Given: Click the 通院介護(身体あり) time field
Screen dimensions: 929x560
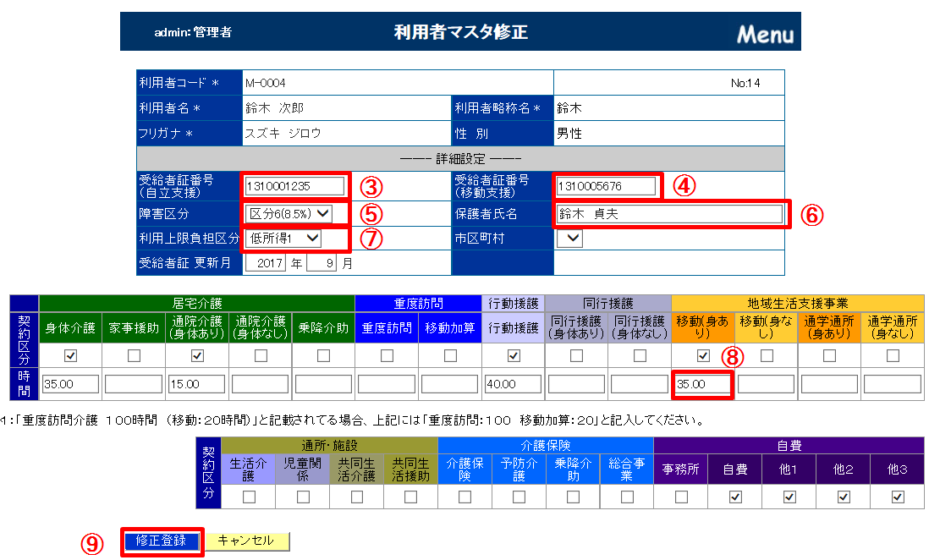Looking at the screenshot, I should click(196, 385).
